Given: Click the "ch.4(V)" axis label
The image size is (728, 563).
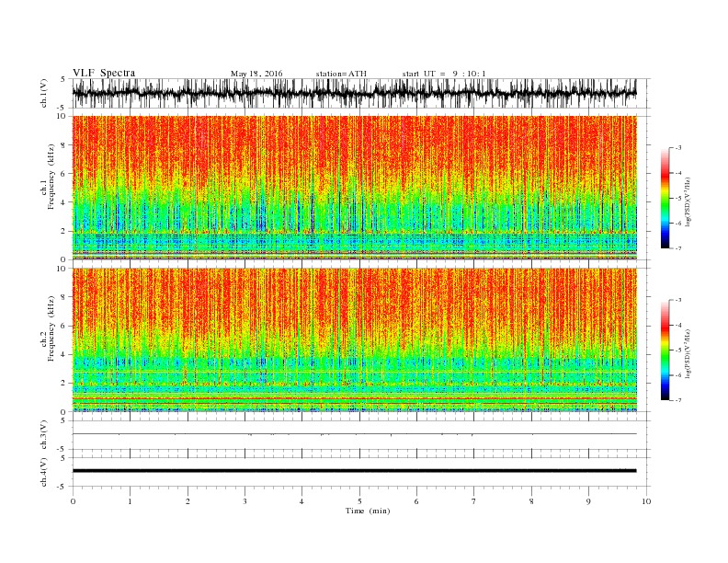Looking at the screenshot, I should [x=44, y=472].
